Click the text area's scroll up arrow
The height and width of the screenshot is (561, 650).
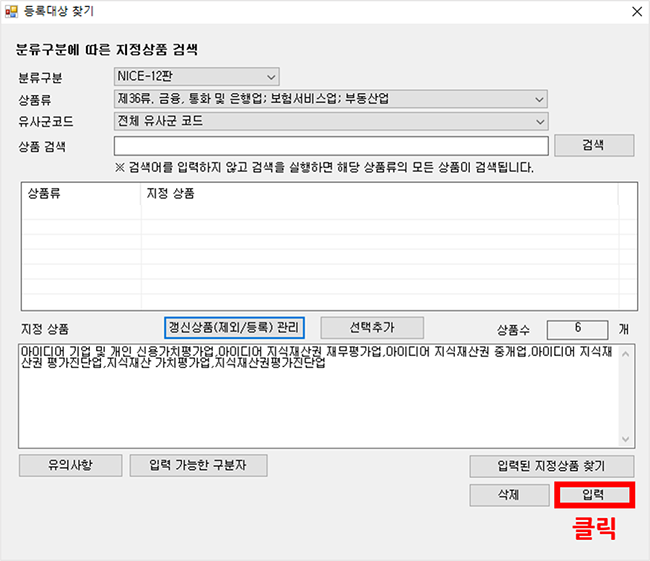click(626, 354)
